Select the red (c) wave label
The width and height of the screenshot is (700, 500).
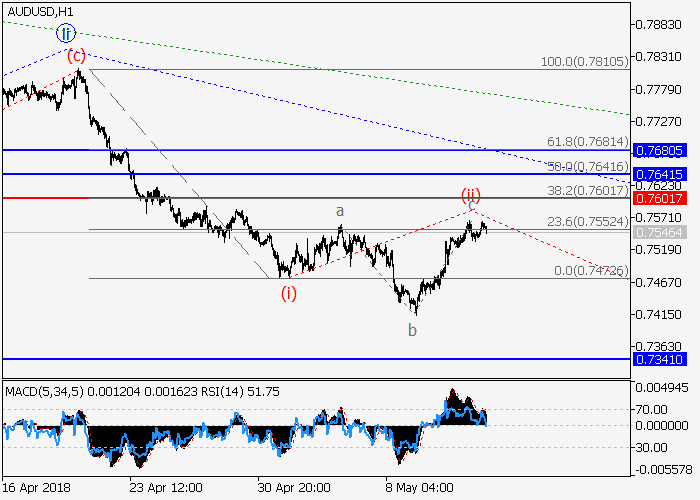click(x=76, y=56)
